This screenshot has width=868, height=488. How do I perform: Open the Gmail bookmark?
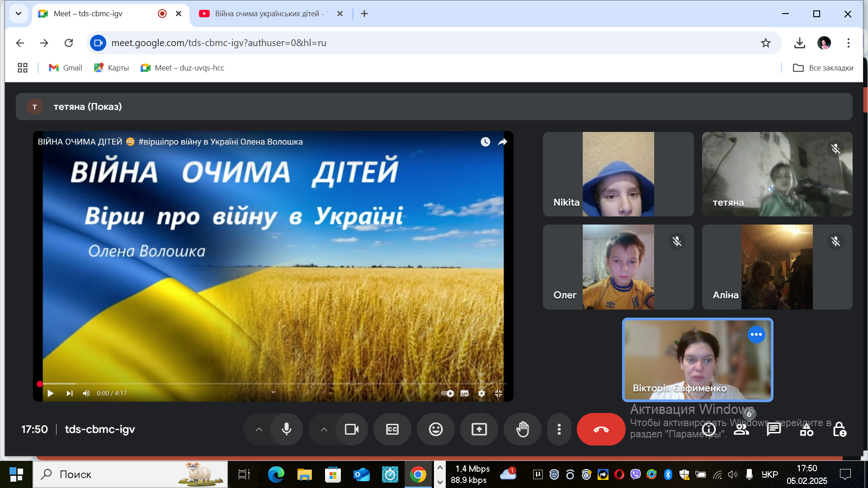[x=66, y=68]
